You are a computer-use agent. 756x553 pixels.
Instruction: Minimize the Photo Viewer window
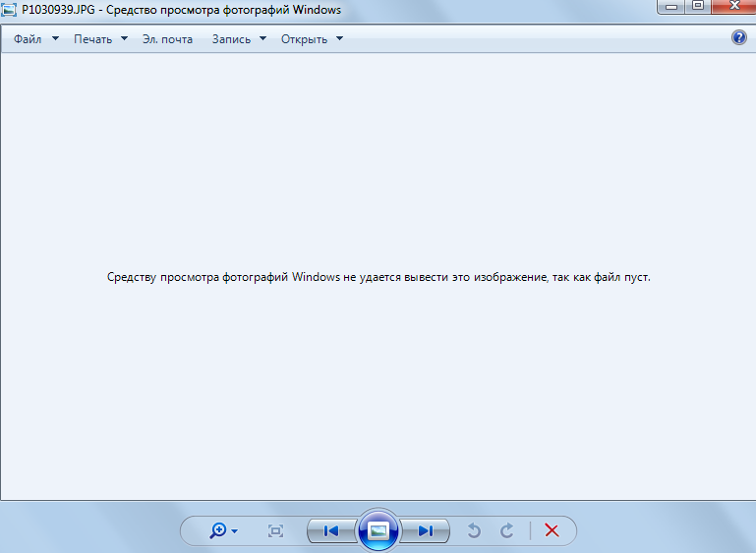click(x=671, y=7)
